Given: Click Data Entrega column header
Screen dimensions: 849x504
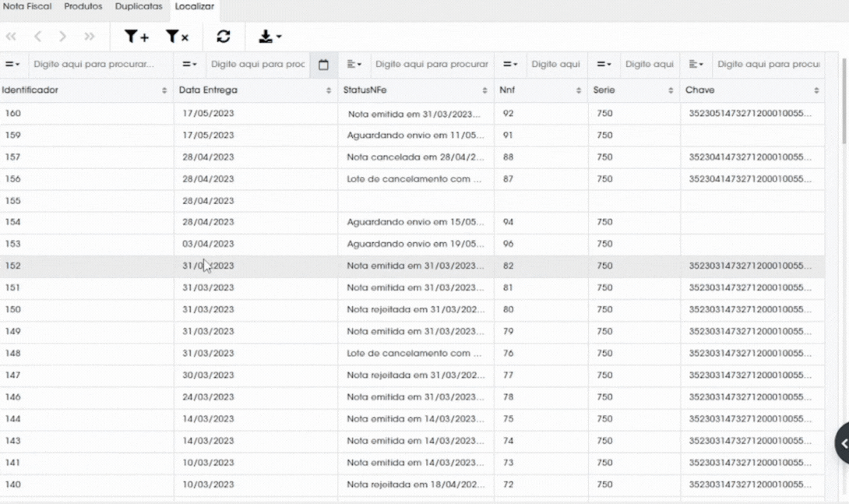Looking at the screenshot, I should pyautogui.click(x=255, y=90).
